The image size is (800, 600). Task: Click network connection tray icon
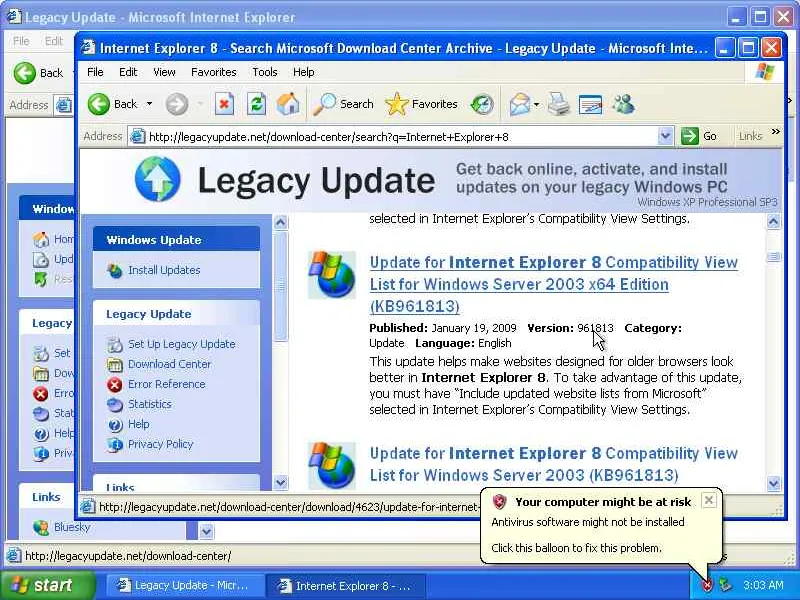(x=725, y=585)
